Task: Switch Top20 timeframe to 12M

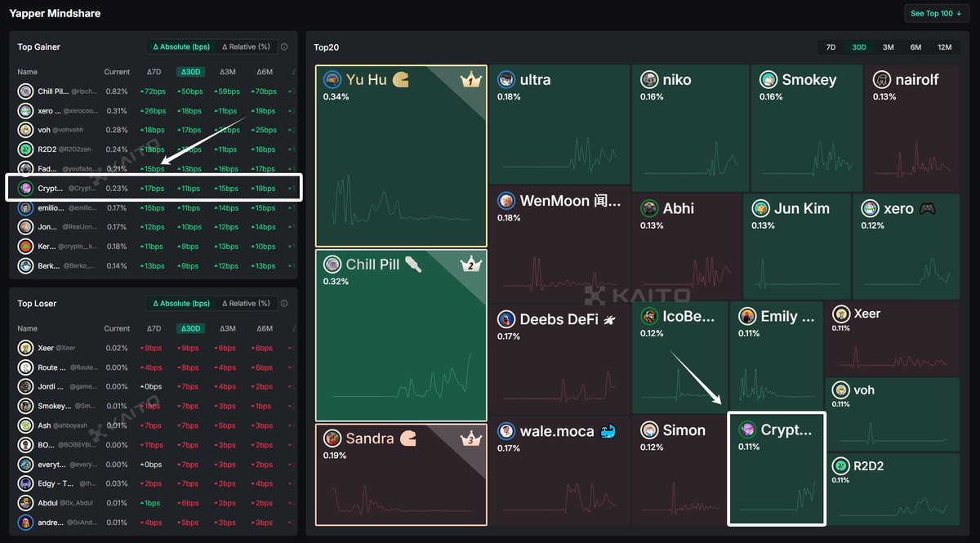Action: (x=945, y=47)
